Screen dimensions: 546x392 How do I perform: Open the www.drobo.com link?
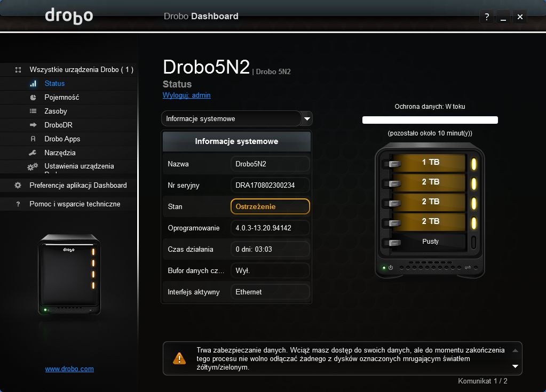click(69, 369)
